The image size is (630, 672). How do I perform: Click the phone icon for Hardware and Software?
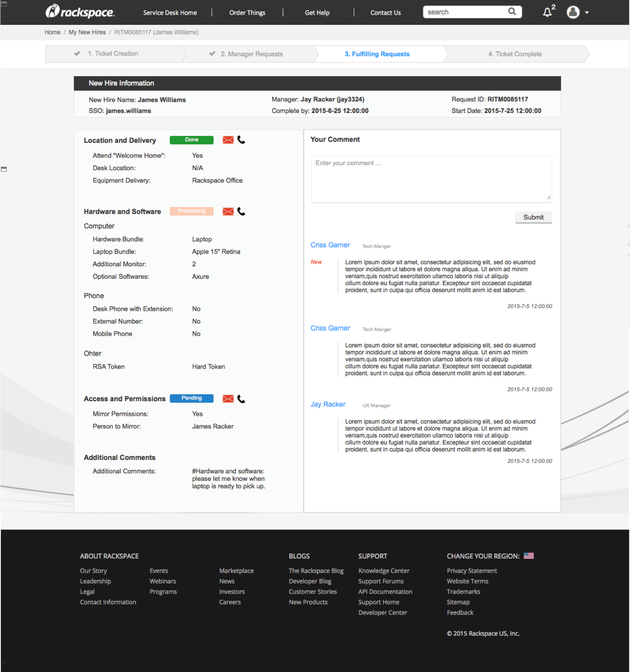pos(241,211)
